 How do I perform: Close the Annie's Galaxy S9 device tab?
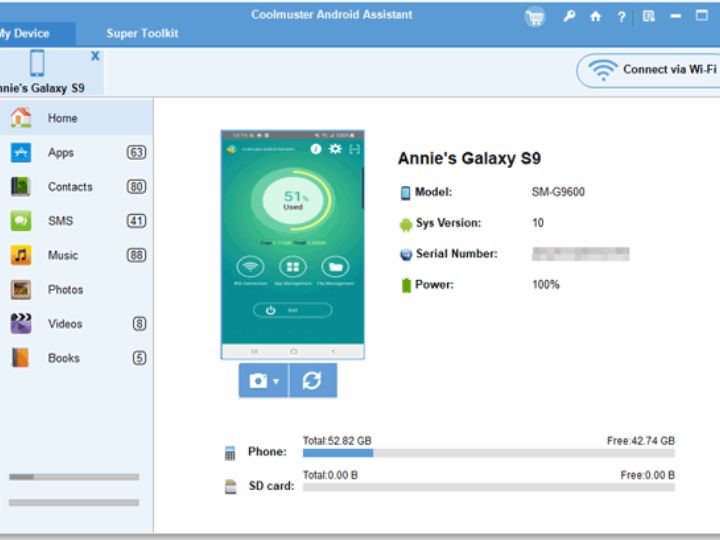[95, 56]
